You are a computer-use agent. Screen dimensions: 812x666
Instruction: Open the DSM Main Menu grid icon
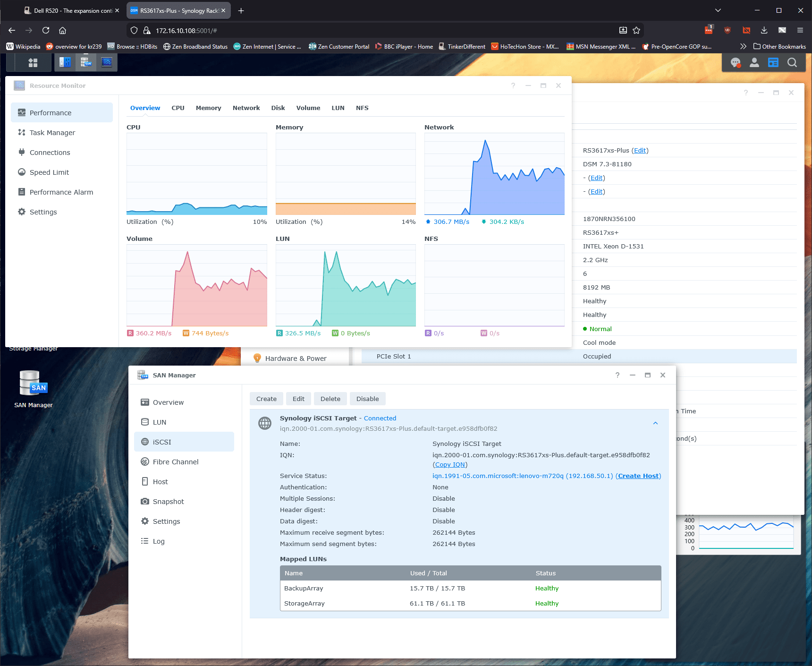[33, 62]
